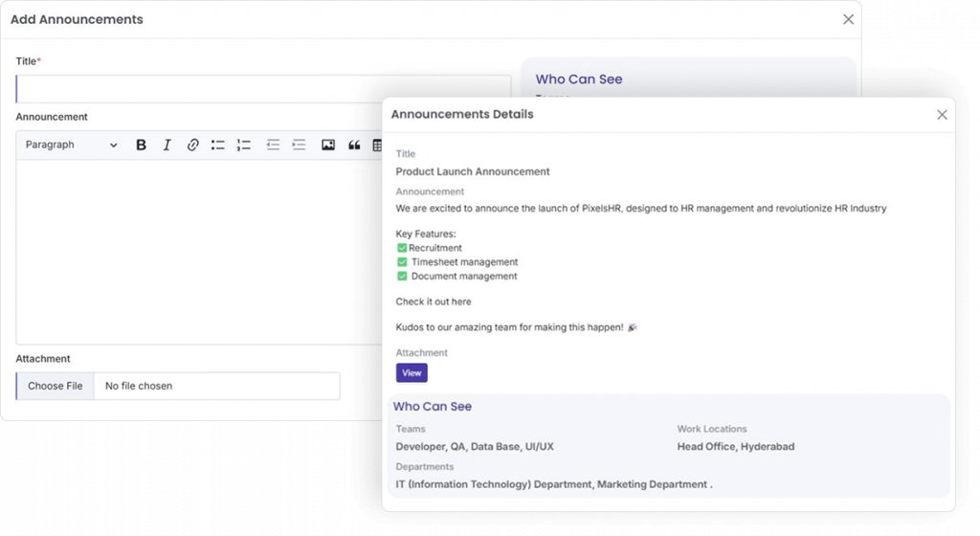Close the Add Announcements dialog
The image size is (980, 536).
[848, 19]
